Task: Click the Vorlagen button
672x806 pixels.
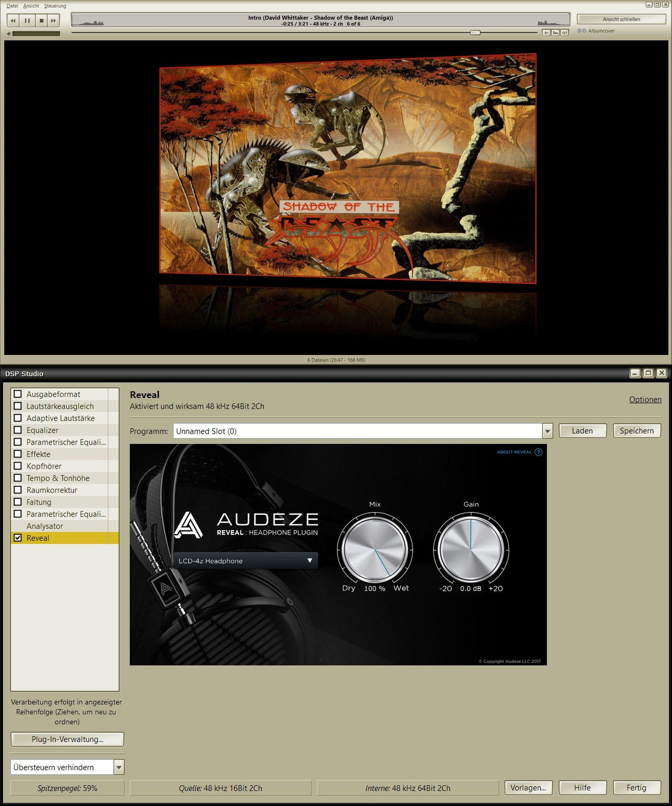Action: (x=528, y=788)
